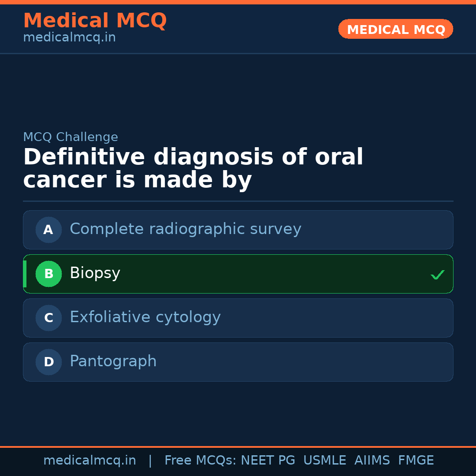Viewport: 476px width, 476px height.
Task: Click the NEET PG label in footer
Action: click(268, 460)
